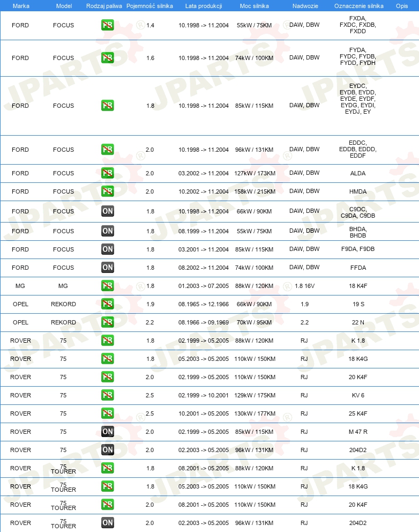
Task: Select the 19 S engine code cell
Action: 358,304
